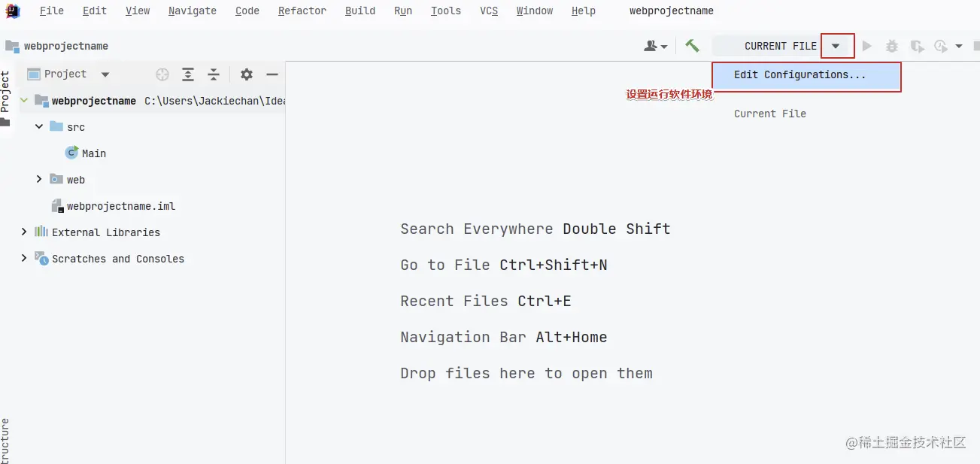Hide the Project panel with the minus icon
Screen dimensions: 980x464
click(272, 74)
